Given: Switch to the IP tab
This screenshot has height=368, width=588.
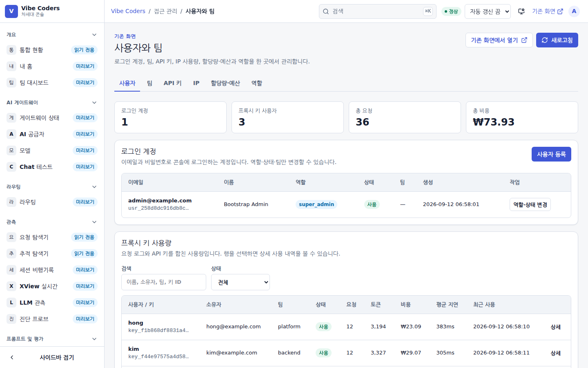Looking at the screenshot, I should 196,83.
